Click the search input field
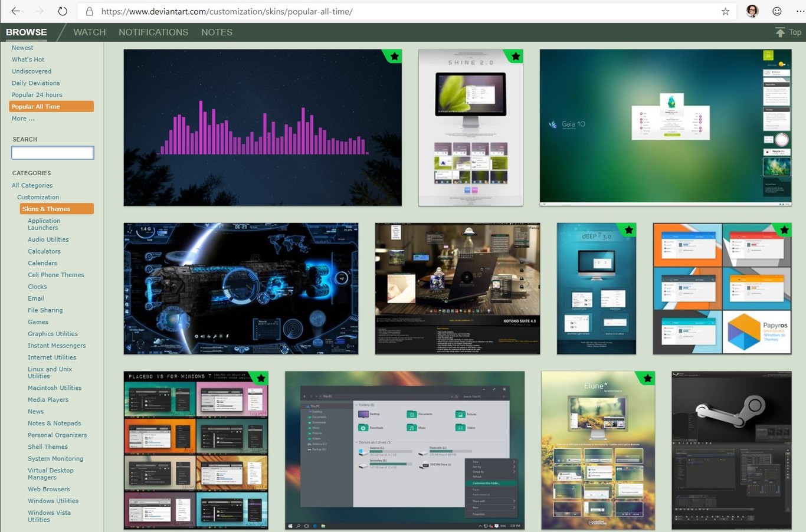The height and width of the screenshot is (532, 806). point(53,153)
